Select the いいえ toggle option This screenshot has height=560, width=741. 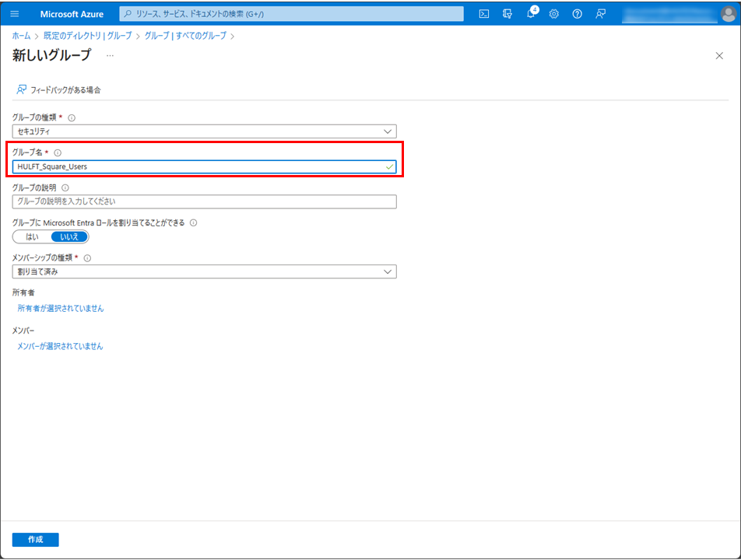[69, 236]
